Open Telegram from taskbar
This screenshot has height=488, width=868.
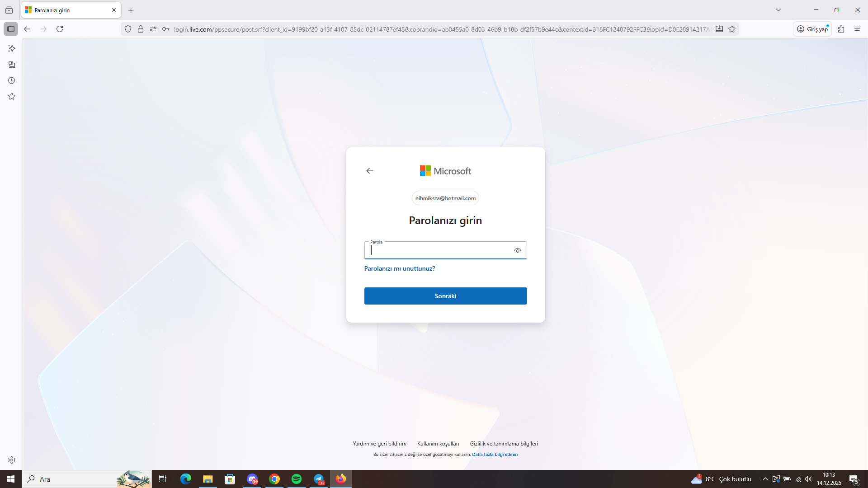click(x=319, y=479)
